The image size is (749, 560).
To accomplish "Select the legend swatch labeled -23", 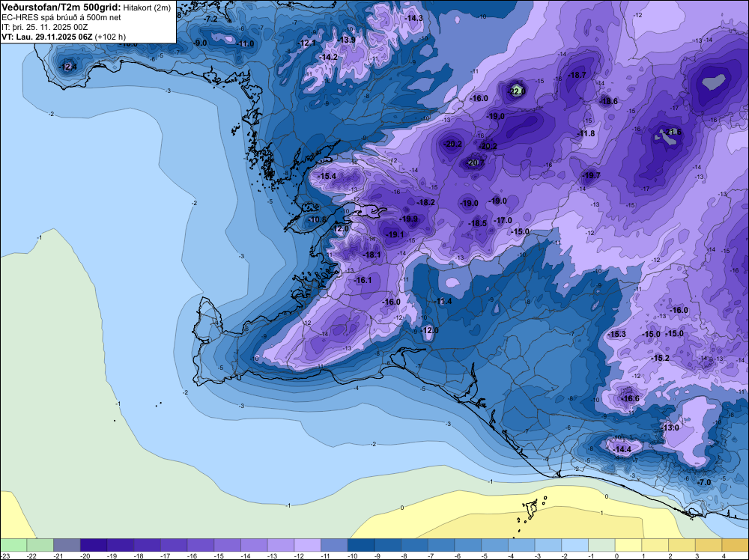I will pyautogui.click(x=13, y=545).
